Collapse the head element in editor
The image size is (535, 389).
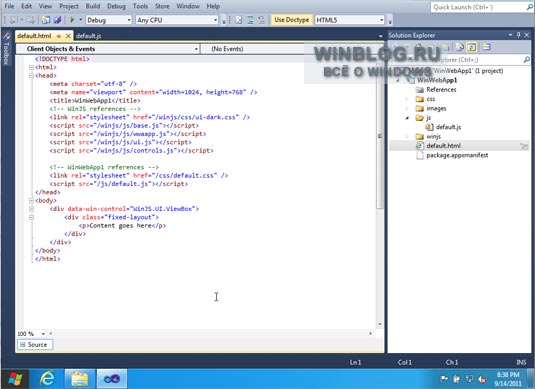pos(31,75)
